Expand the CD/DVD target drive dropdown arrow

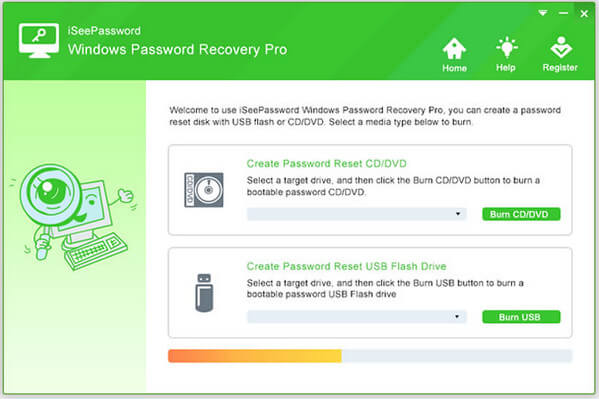coord(458,214)
